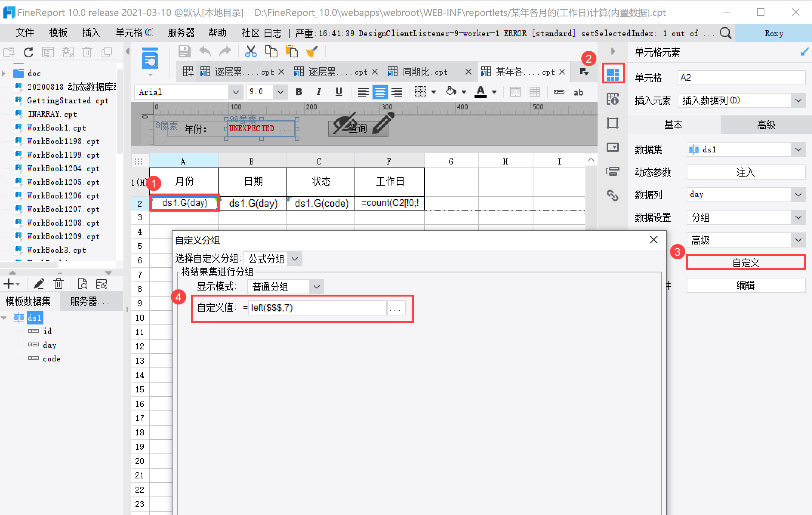Toggle bold formatting
This screenshot has width=812, height=515.
click(x=299, y=92)
